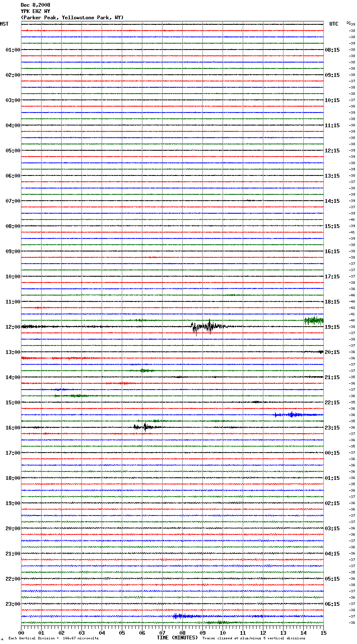Select the 16:00 MST time label
The image size is (357, 644).
(13, 428)
